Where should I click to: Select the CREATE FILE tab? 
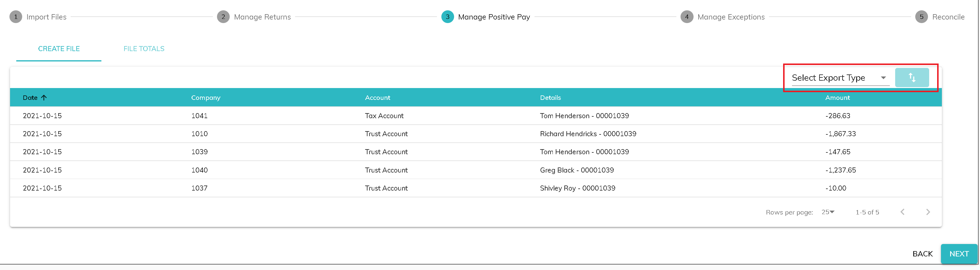pos(59,49)
